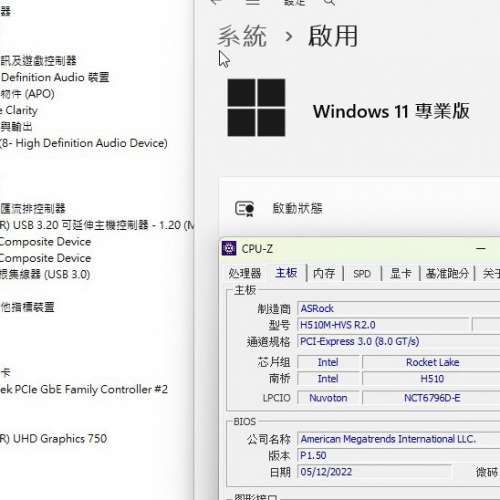Select 訊及遊戲控制器 category in Device Manager
The height and width of the screenshot is (500, 500).
tap(38, 61)
